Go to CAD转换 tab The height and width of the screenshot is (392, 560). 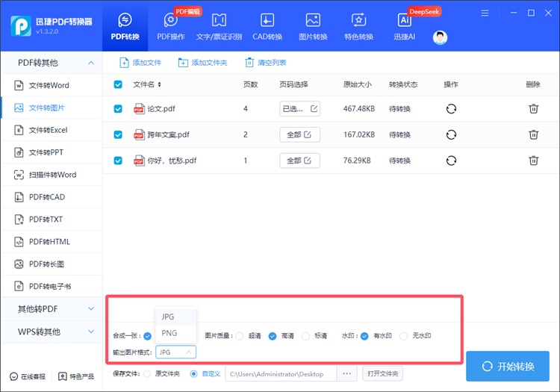click(267, 27)
